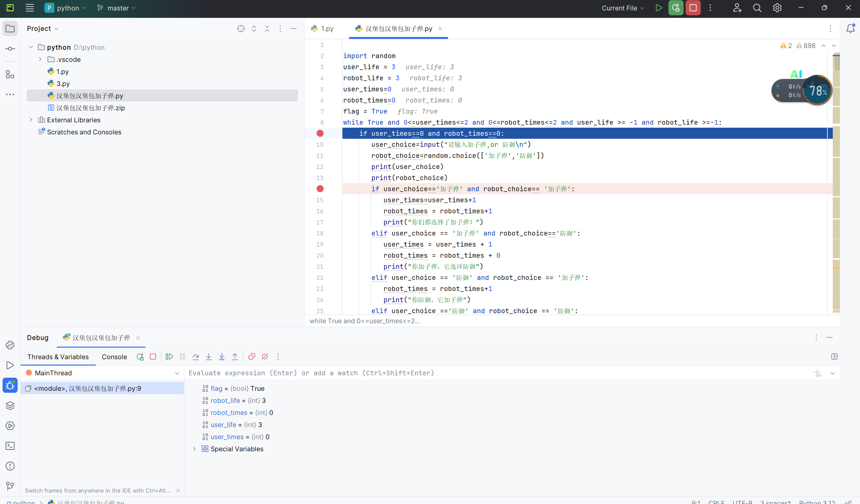The height and width of the screenshot is (504, 860).
Task: Click Resume Program in debug toolbar
Action: click(x=169, y=356)
